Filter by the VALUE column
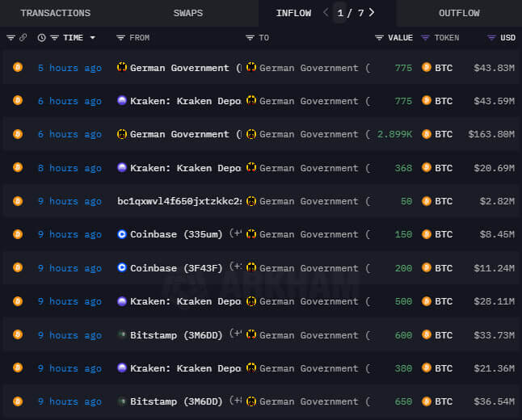Screen dimensions: 522x420 tap(379, 38)
